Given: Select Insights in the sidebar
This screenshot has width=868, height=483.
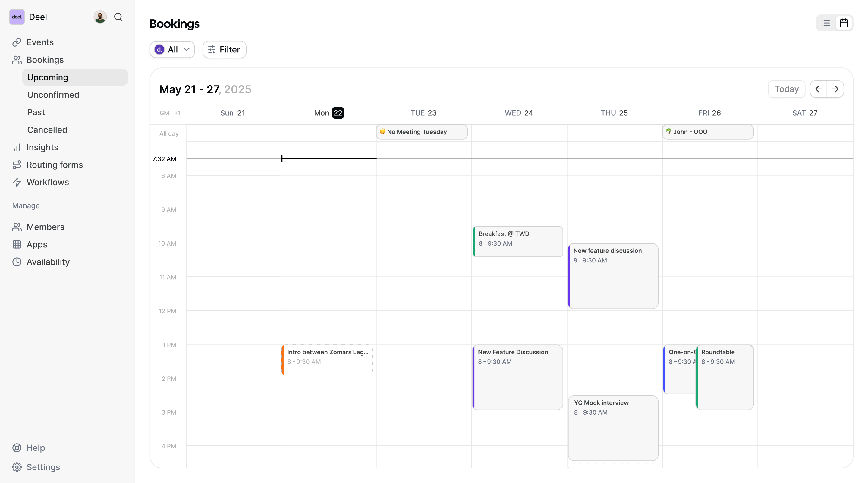Looking at the screenshot, I should [42, 147].
